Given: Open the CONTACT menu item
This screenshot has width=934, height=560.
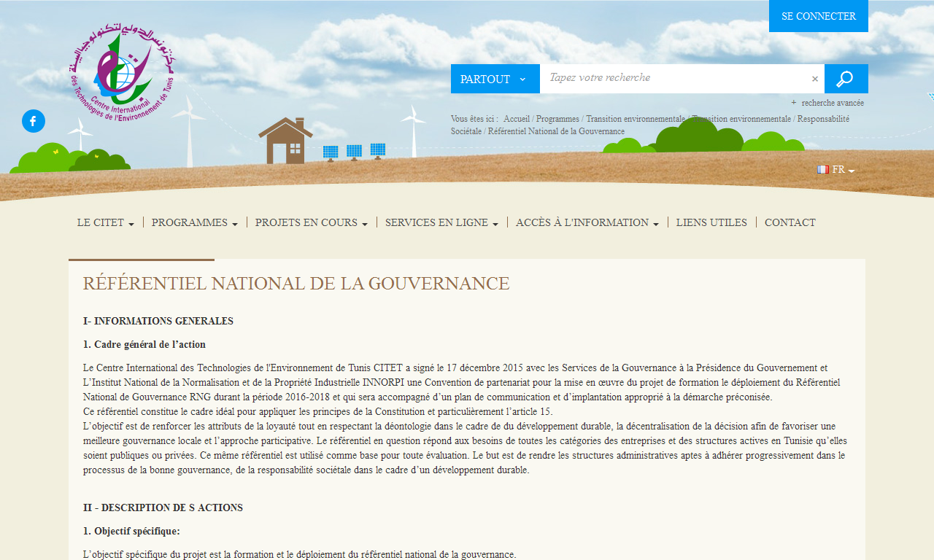Looking at the screenshot, I should coord(790,222).
